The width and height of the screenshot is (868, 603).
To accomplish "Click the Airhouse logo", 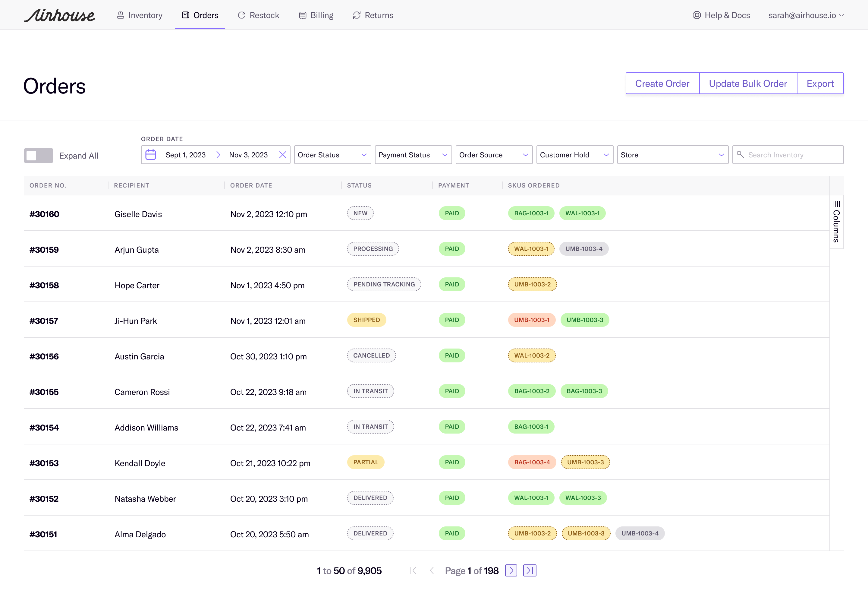I will [x=60, y=15].
